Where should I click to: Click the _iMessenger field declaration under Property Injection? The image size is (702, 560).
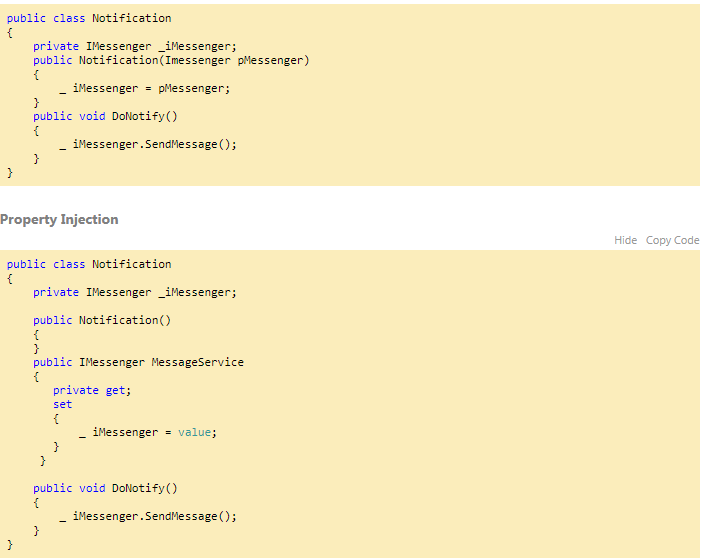196,292
